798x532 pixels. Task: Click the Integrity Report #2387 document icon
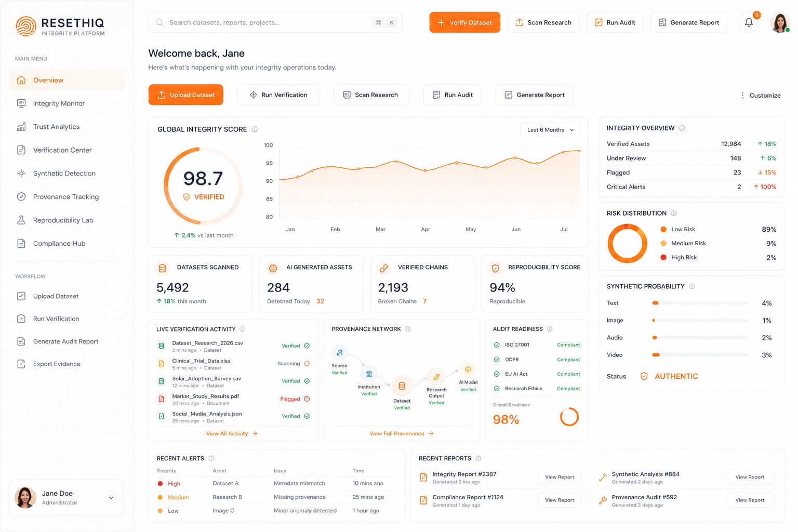423,477
